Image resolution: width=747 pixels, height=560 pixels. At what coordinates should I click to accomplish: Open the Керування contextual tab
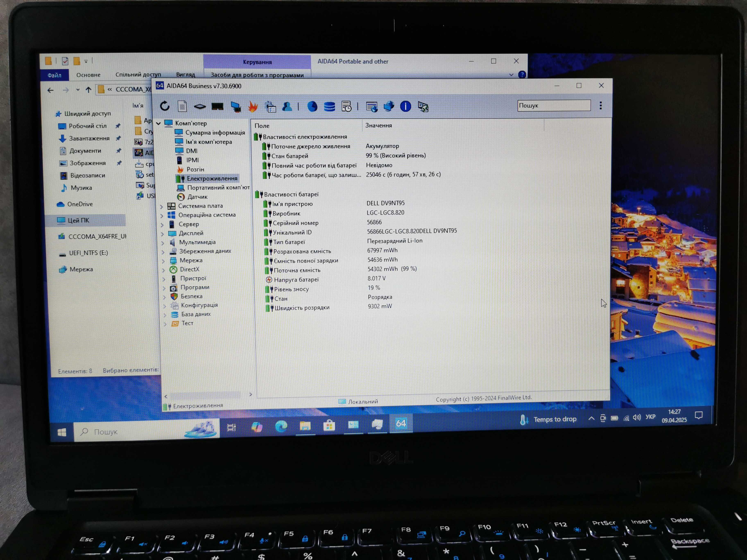(x=257, y=62)
